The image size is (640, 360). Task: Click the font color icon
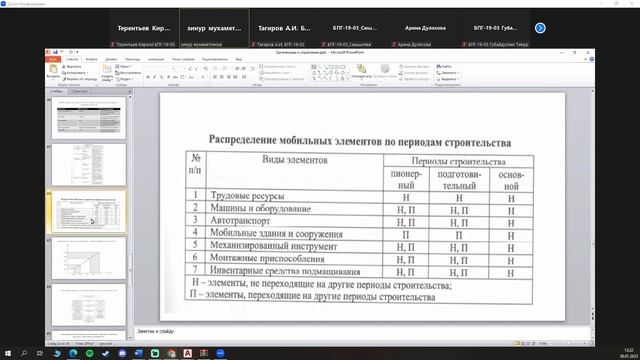(x=202, y=77)
